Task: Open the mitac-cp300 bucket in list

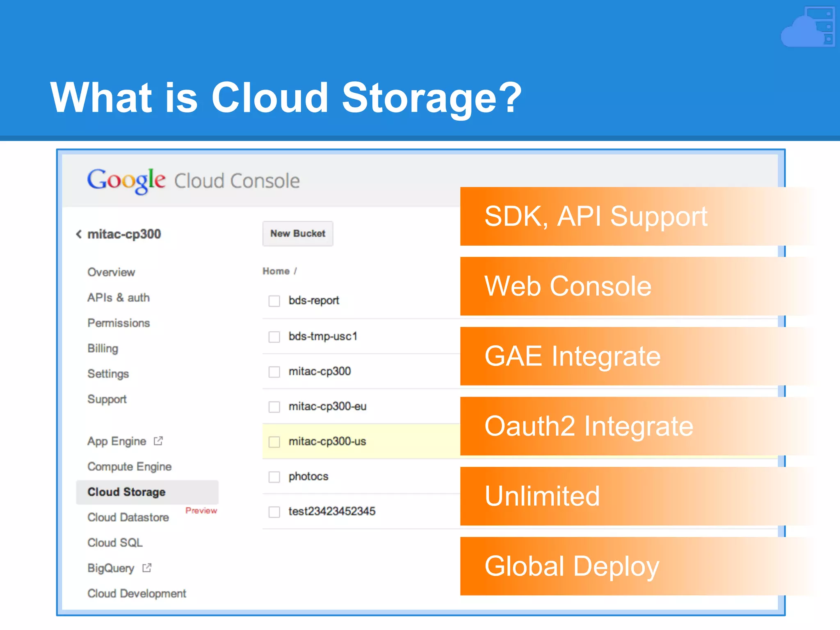Action: tap(320, 372)
